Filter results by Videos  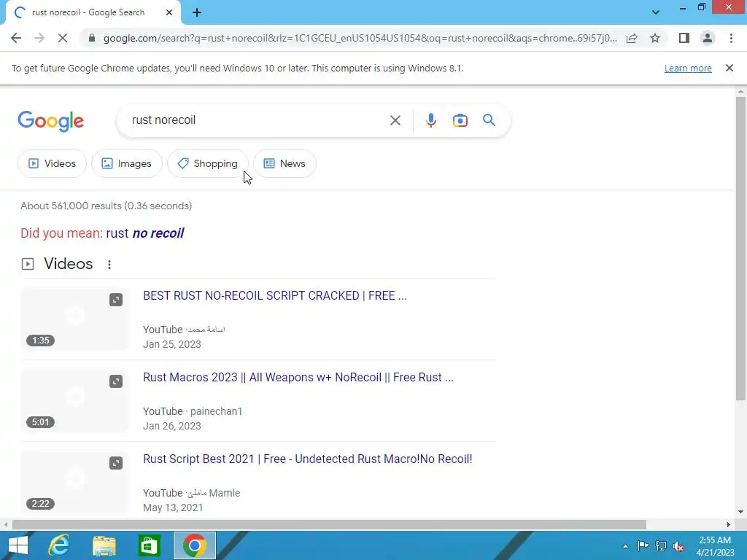pos(52,163)
